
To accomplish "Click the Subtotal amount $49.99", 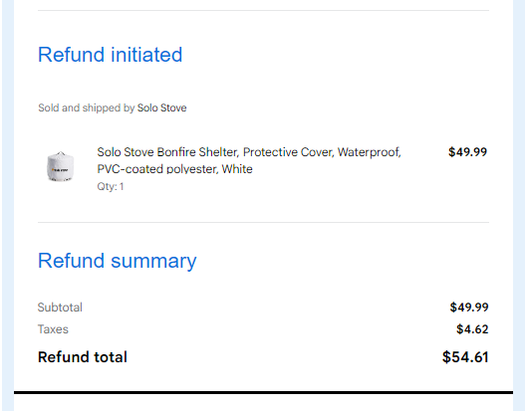I will [x=469, y=308].
